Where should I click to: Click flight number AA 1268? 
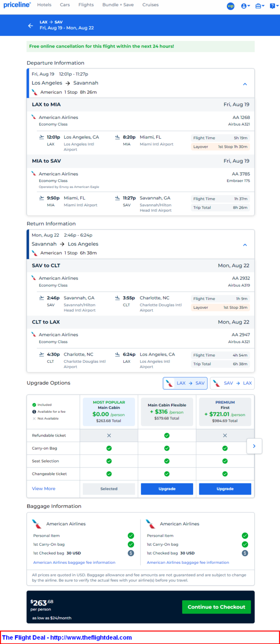tap(241, 117)
